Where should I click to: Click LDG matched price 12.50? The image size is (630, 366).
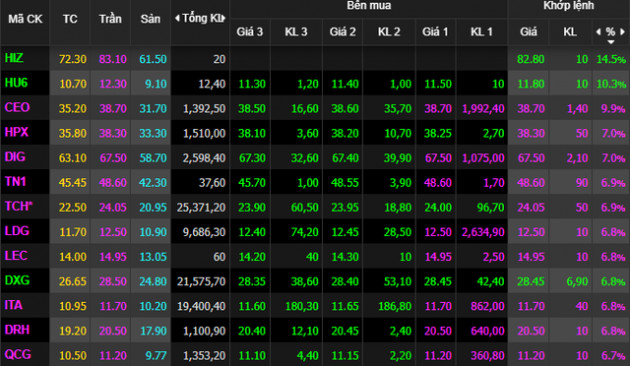pyautogui.click(x=531, y=232)
